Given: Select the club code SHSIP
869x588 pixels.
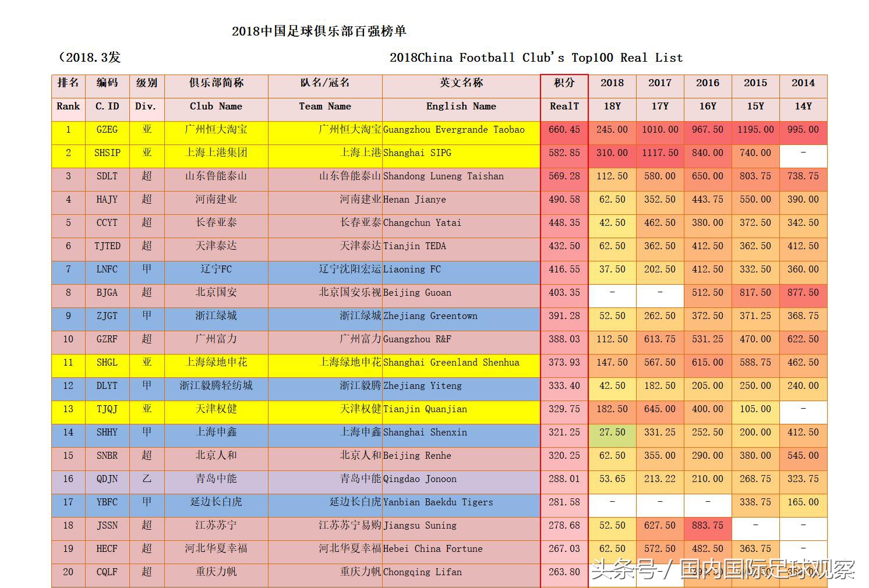Looking at the screenshot, I should point(107,153).
